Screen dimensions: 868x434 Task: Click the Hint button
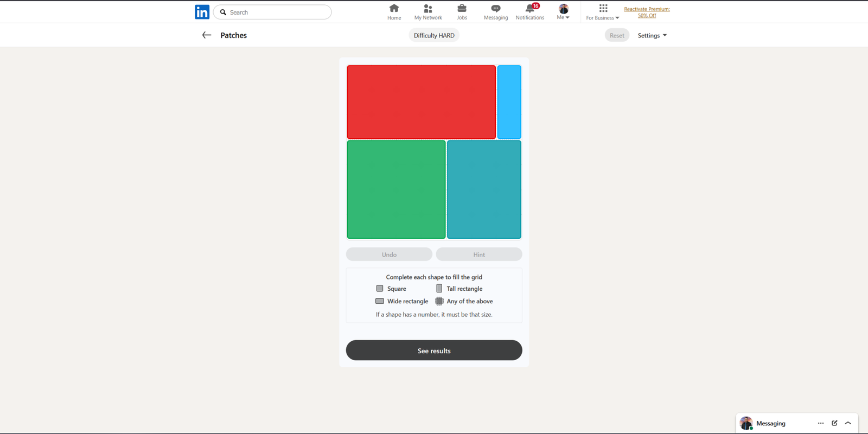pyautogui.click(x=478, y=254)
